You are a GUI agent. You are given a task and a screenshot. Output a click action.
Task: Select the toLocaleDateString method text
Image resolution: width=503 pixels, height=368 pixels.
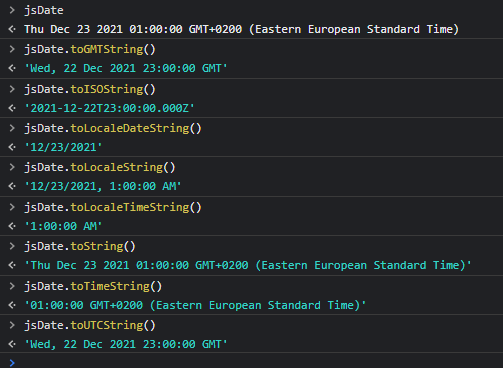click(x=130, y=128)
